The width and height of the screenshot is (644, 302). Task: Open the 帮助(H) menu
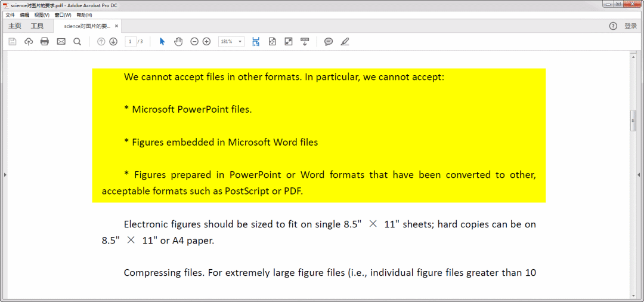point(84,15)
